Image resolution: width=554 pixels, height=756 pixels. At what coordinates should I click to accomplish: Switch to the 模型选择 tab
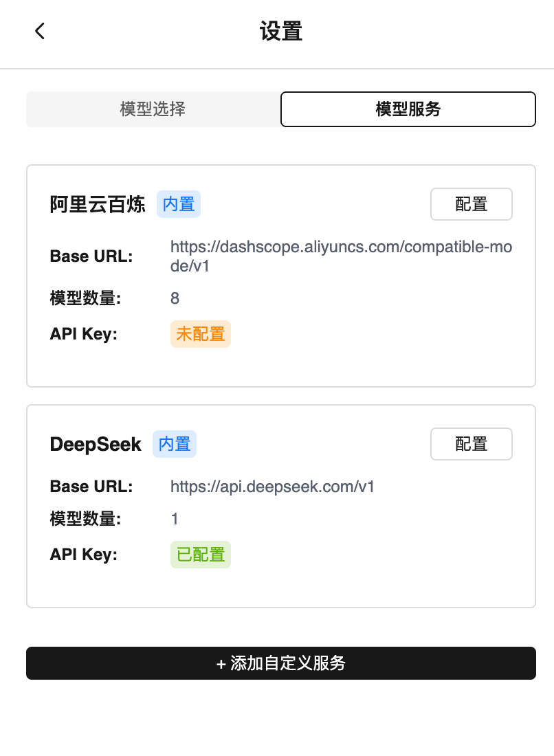coord(152,109)
